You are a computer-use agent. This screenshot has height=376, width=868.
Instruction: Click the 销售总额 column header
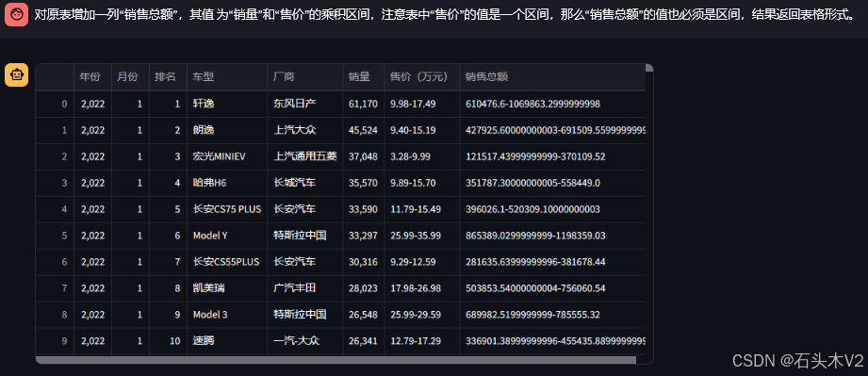click(x=552, y=77)
